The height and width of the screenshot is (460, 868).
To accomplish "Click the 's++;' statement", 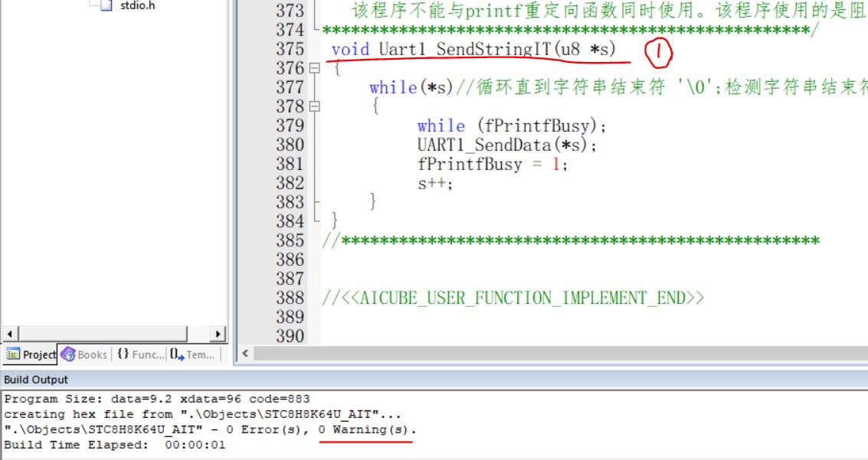I will pos(435,184).
